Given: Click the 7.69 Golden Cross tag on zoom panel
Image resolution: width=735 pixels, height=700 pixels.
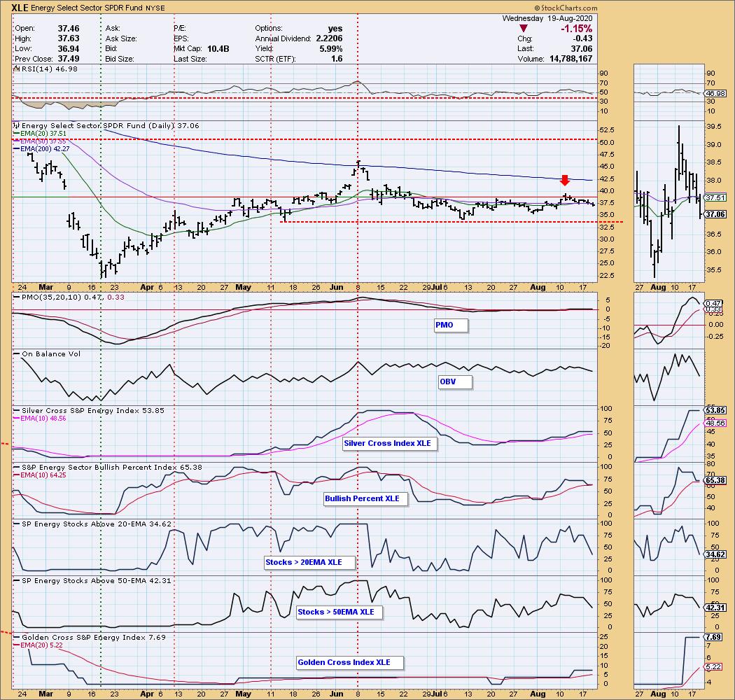Looking at the screenshot, I should (x=713, y=637).
